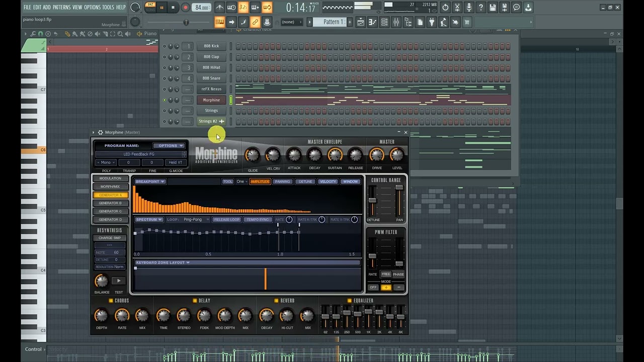This screenshot has height=362, width=644.
Task: Select the Strings channel button
Action: pos(211,111)
